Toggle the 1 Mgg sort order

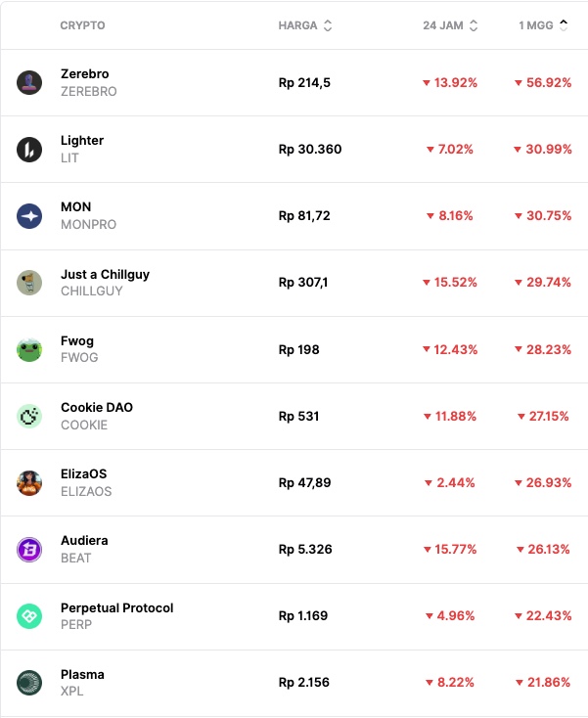tap(543, 25)
